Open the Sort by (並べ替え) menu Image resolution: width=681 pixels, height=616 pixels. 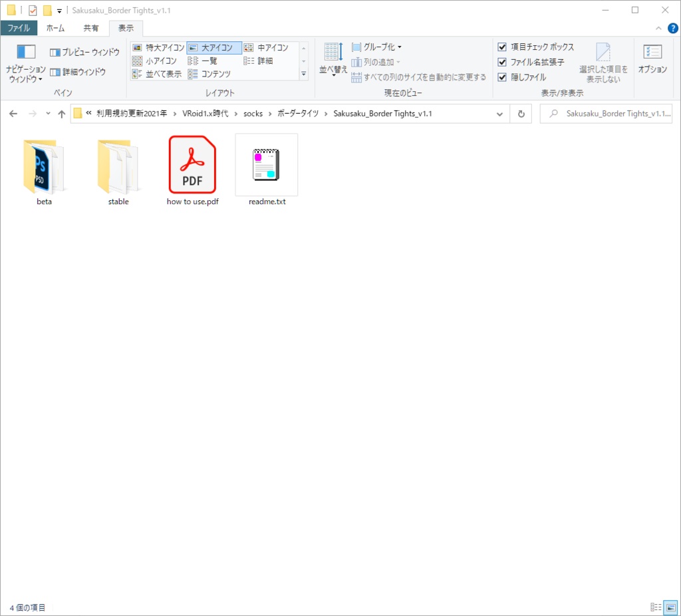point(334,59)
